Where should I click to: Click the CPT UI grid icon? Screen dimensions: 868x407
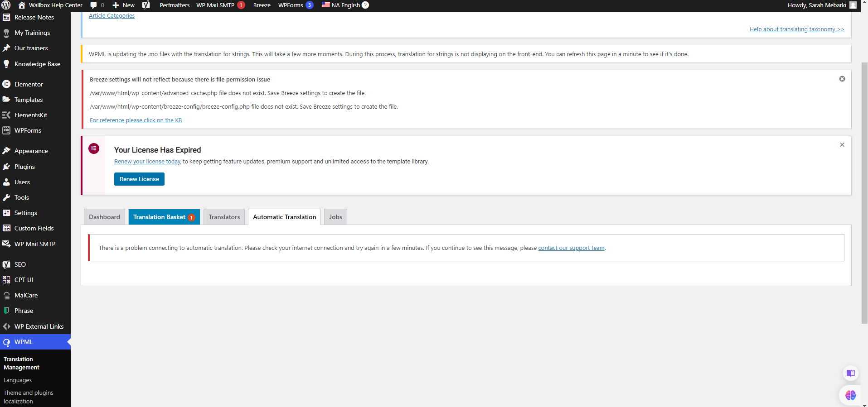[6, 280]
